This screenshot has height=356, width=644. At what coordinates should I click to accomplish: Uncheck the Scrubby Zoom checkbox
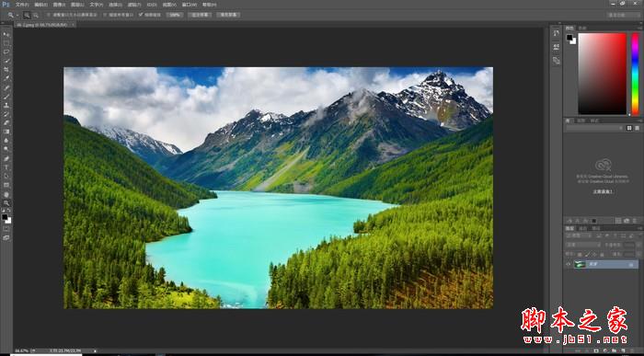pyautogui.click(x=141, y=15)
